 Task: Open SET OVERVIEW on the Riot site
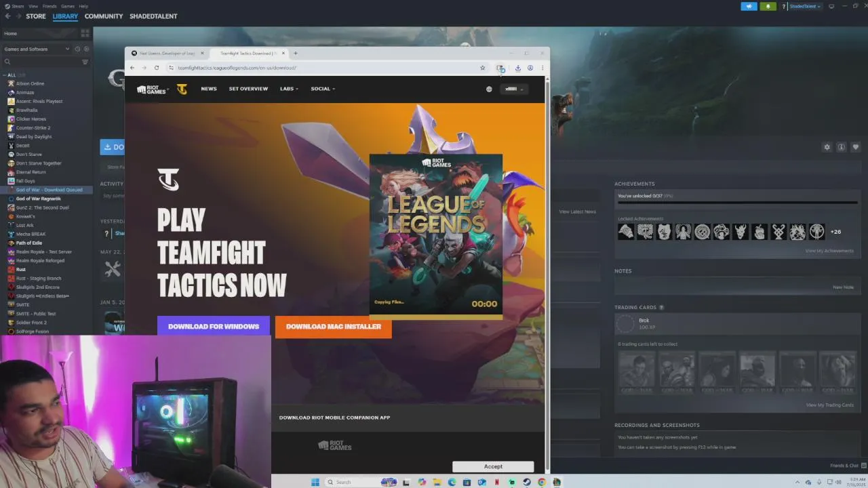coord(248,89)
